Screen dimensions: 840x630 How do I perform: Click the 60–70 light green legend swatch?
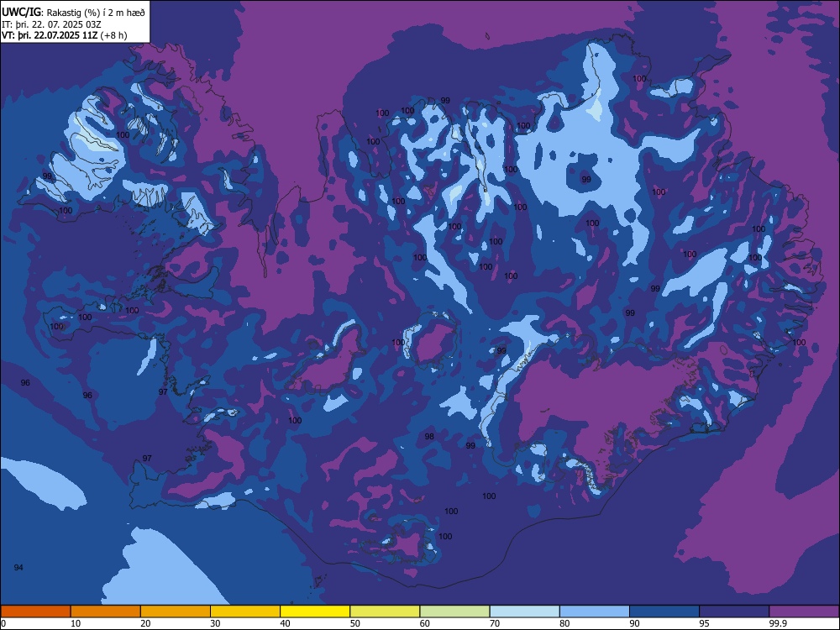[454, 612]
